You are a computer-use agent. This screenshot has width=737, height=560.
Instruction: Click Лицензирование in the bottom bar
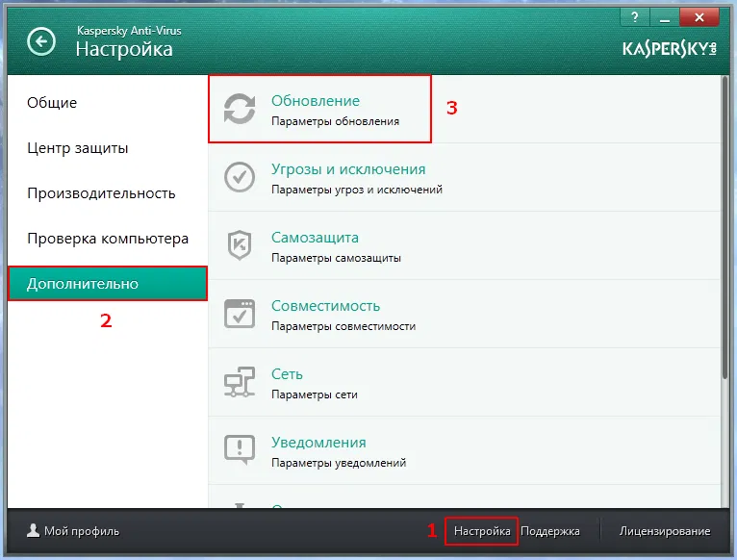click(x=665, y=531)
